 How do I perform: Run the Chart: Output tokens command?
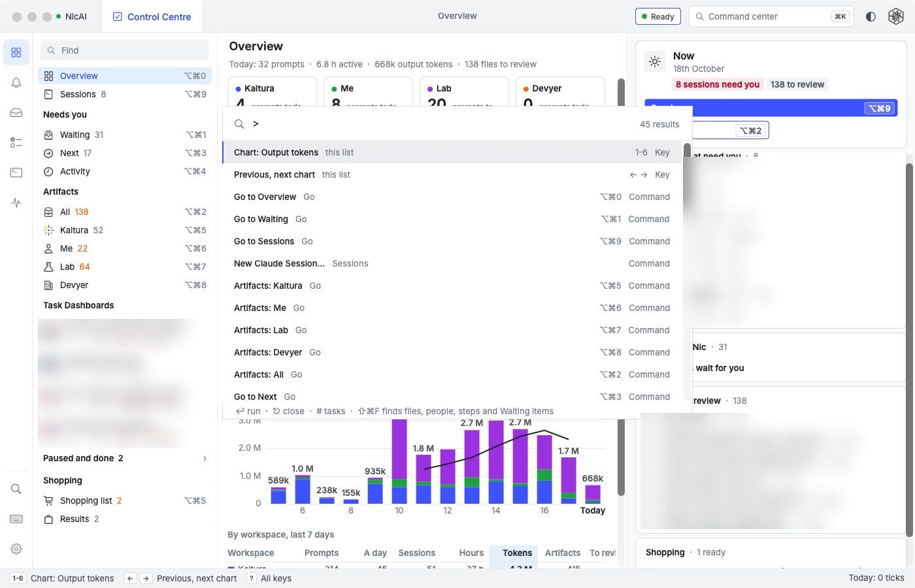452,152
